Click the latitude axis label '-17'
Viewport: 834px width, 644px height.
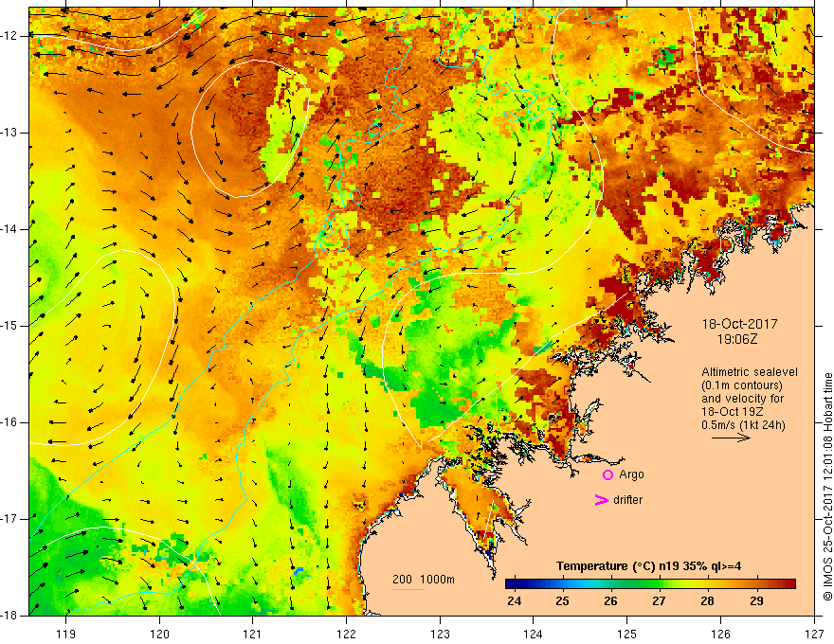pyautogui.click(x=10, y=519)
